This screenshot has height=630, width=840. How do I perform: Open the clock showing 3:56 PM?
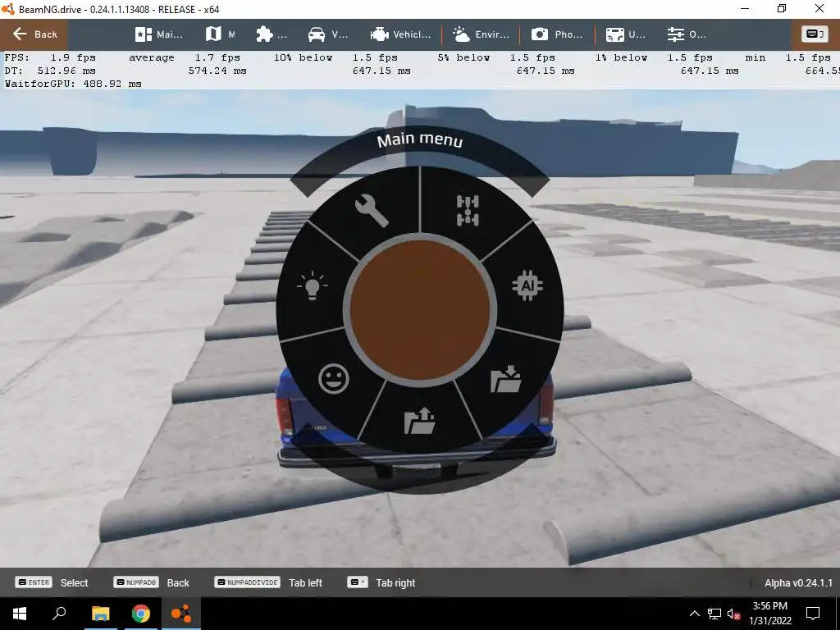769,614
